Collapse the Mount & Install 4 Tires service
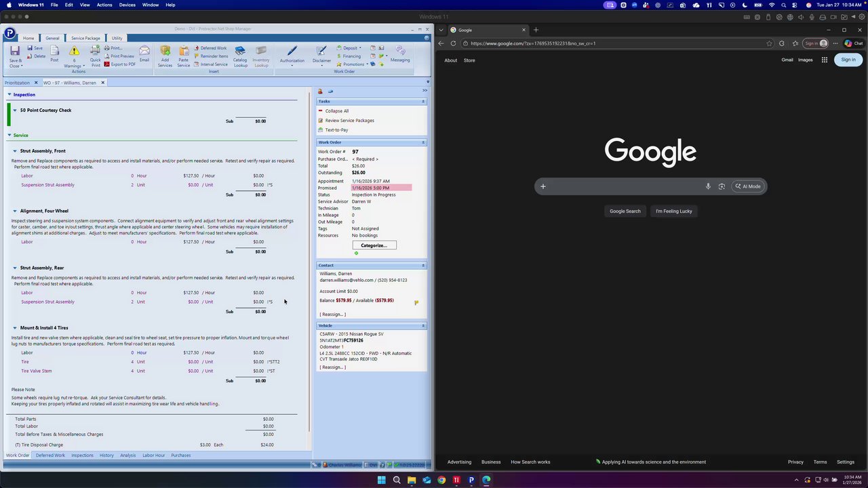 tap(15, 328)
